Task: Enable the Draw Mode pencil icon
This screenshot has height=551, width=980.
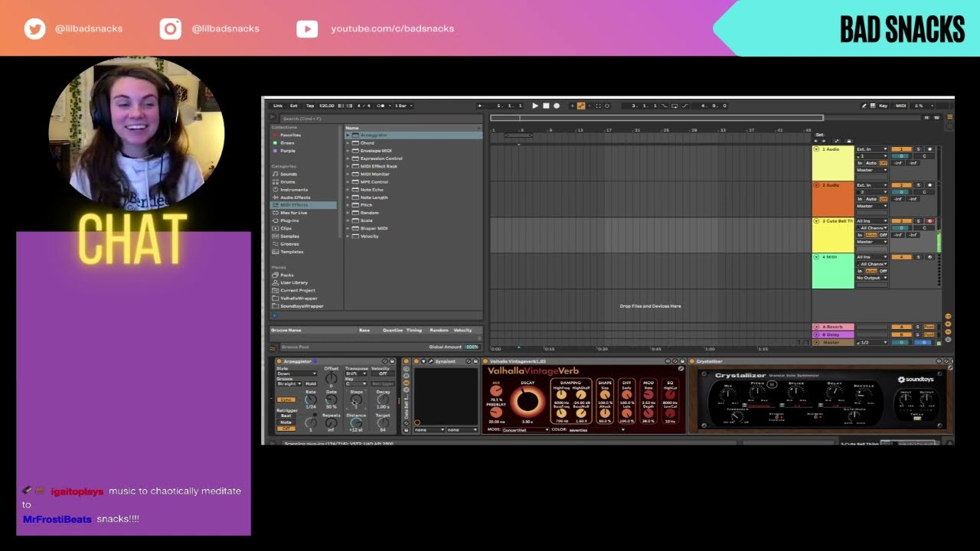Action: pos(864,106)
